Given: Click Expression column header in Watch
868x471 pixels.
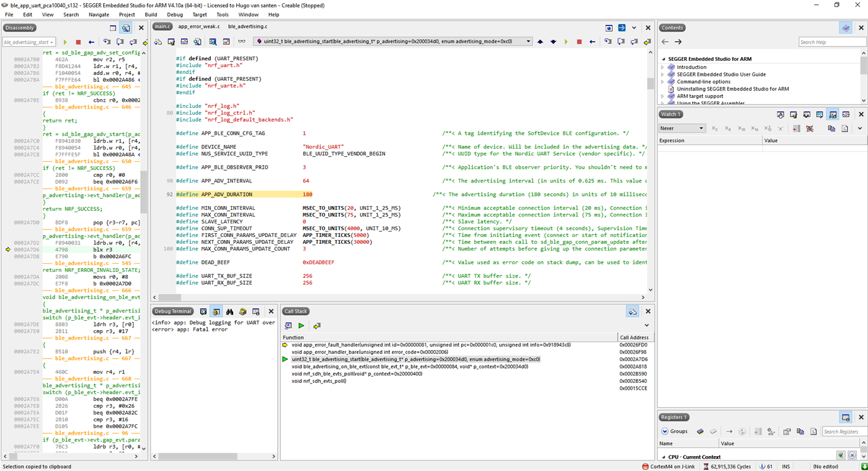Looking at the screenshot, I should (x=711, y=141).
